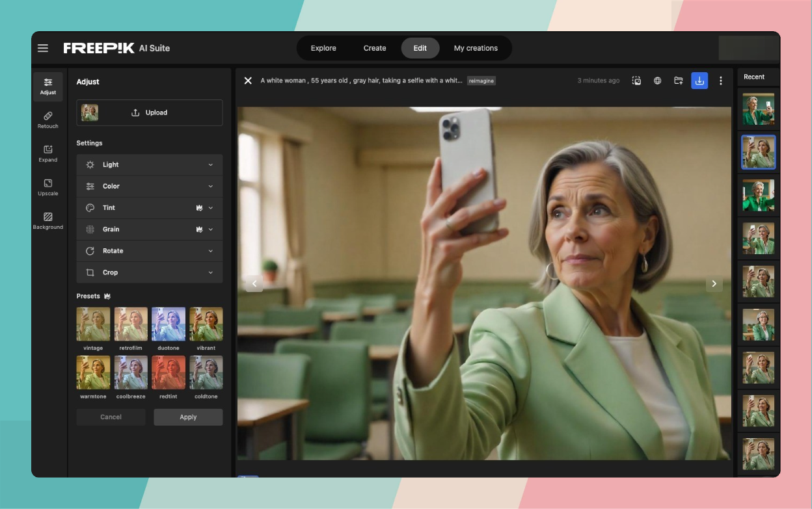Click the Apply button
This screenshot has height=509, width=812.
coord(188,417)
